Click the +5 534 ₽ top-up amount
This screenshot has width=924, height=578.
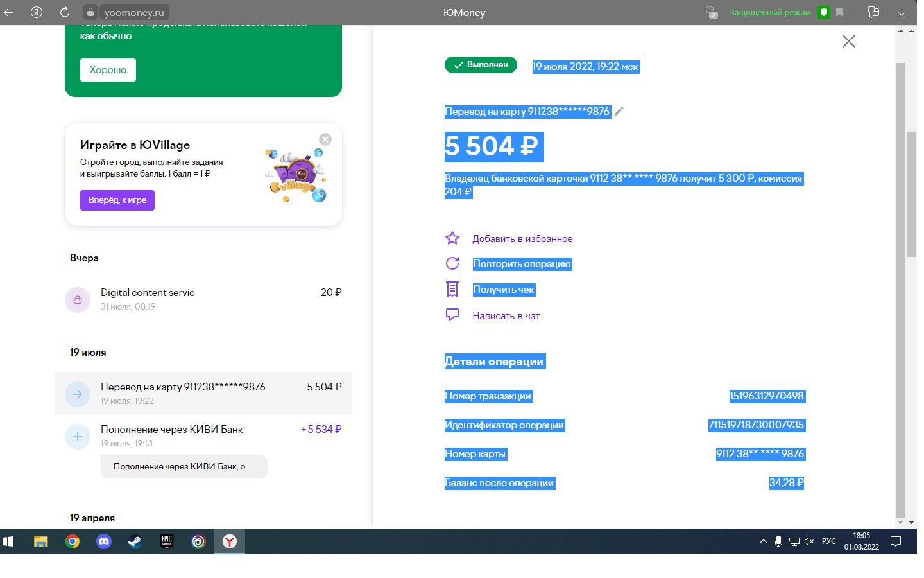coord(321,429)
